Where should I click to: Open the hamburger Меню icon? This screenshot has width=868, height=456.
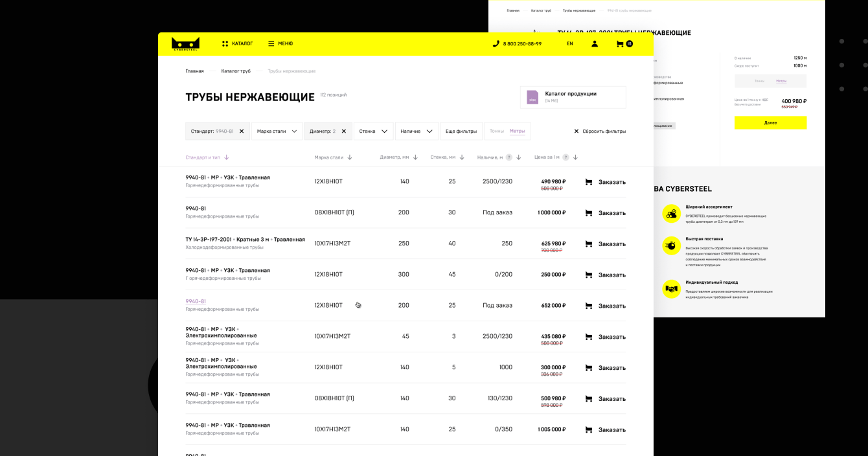(271, 43)
